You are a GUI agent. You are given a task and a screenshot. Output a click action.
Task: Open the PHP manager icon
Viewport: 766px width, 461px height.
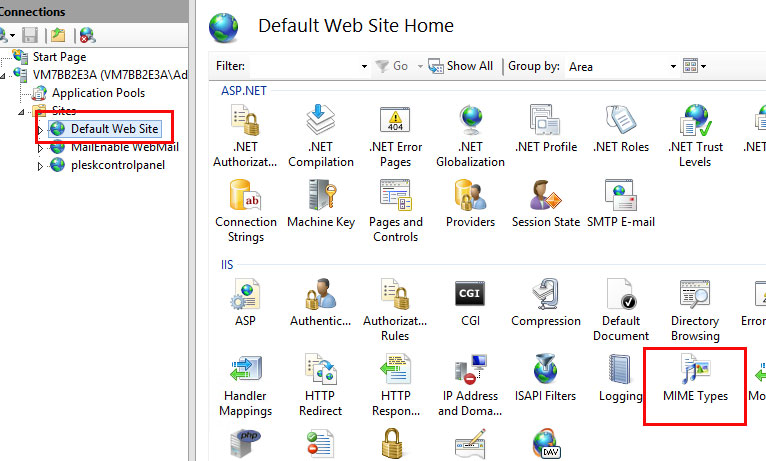click(x=245, y=443)
